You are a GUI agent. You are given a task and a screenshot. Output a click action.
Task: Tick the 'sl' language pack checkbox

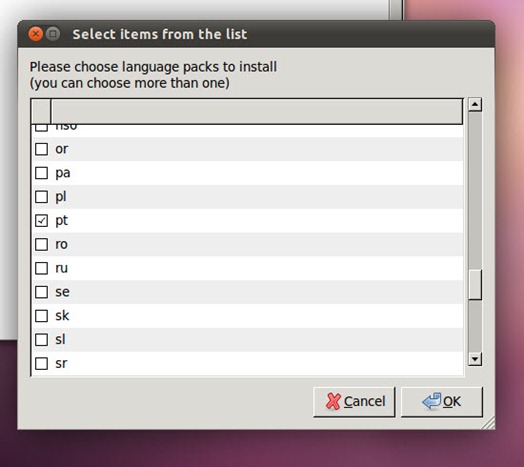pyautogui.click(x=41, y=340)
